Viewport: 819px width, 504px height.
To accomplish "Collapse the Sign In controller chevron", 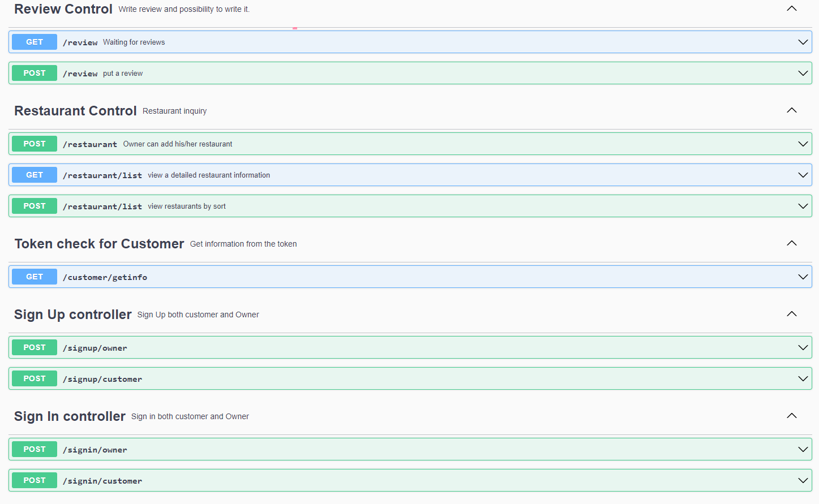I will tap(792, 416).
